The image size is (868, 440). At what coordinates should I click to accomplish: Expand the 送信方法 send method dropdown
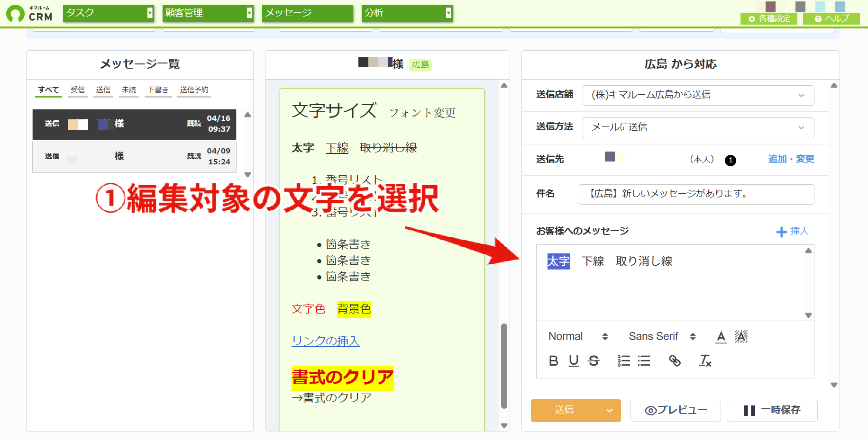(x=698, y=127)
